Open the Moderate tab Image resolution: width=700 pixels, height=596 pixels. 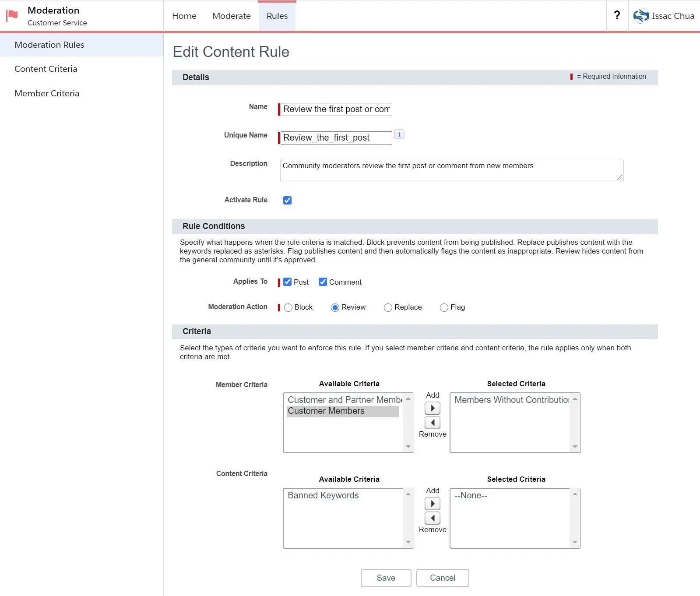point(232,16)
